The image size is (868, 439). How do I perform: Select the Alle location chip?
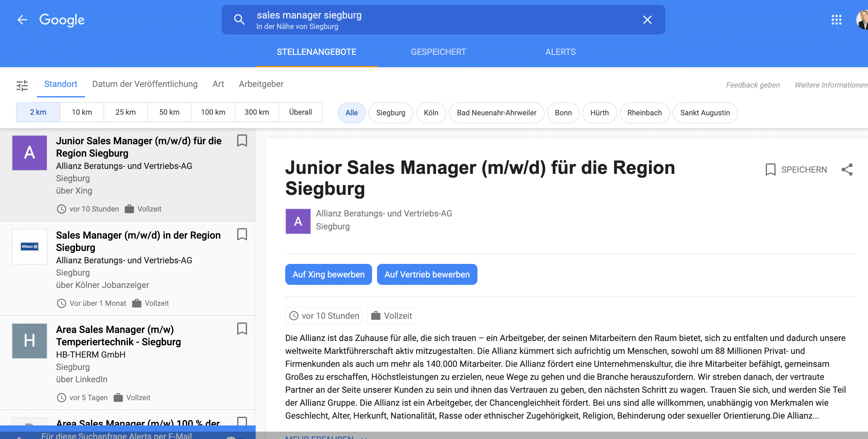click(x=351, y=113)
